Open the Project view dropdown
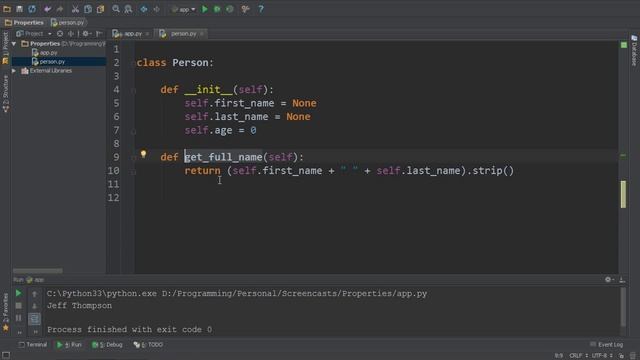 pos(34,33)
